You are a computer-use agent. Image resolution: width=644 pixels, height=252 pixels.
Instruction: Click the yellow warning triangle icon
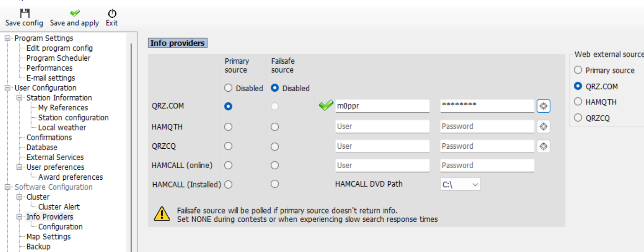162,213
